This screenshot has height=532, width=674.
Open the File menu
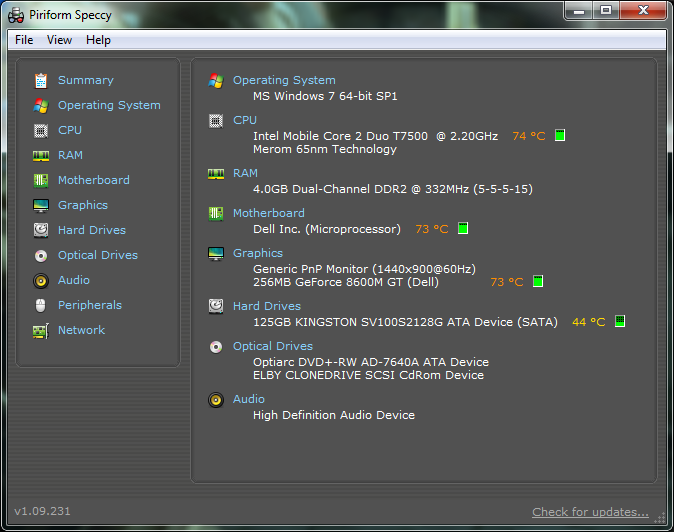click(x=24, y=40)
